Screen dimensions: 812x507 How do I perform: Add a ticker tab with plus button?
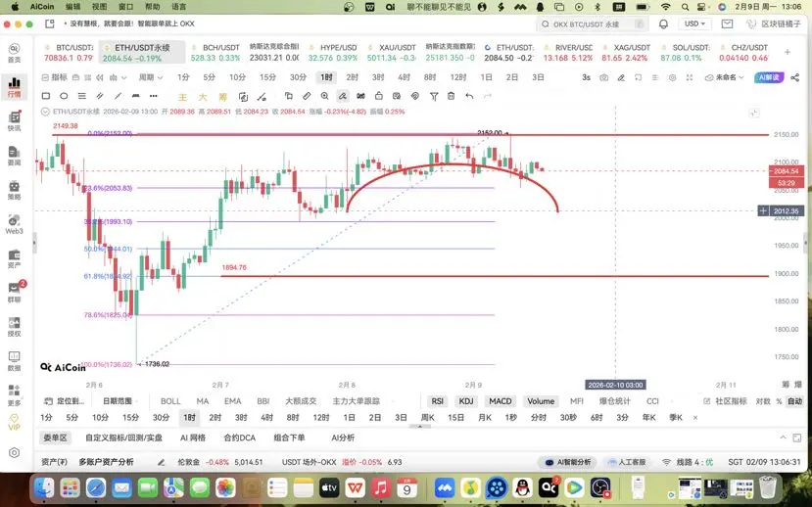tap(788, 52)
